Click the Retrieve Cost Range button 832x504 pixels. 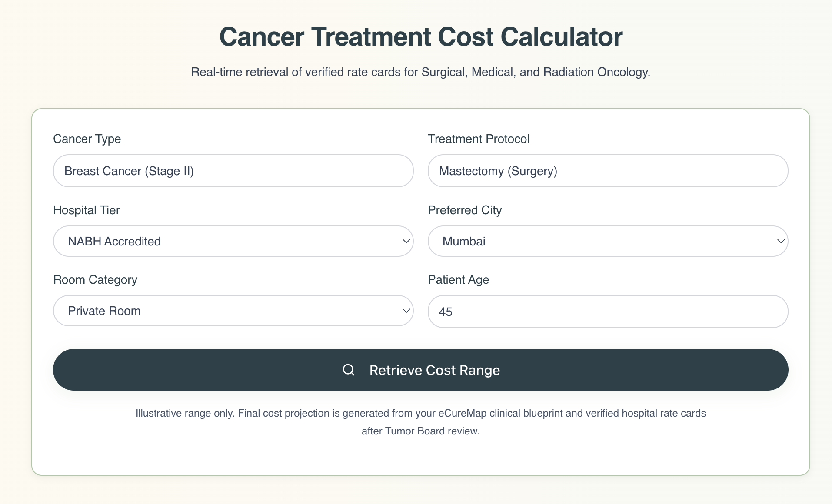click(x=420, y=370)
